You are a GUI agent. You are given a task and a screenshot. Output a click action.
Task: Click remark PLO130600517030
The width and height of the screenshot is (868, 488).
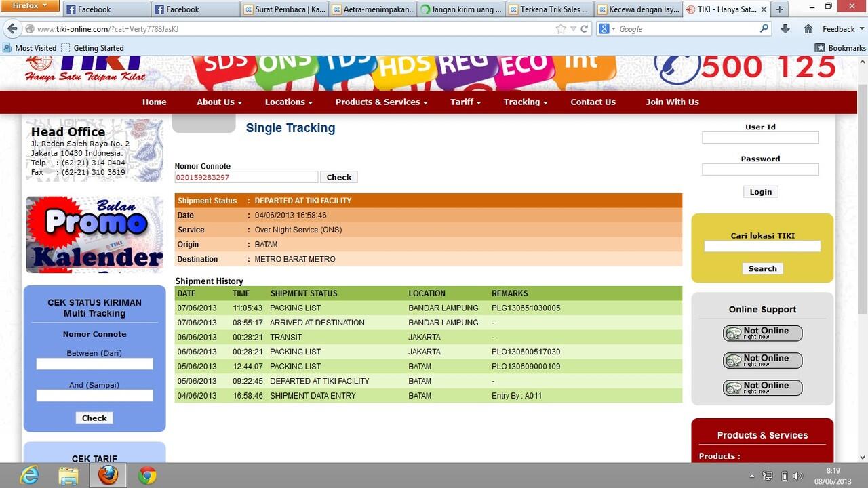[526, 352]
